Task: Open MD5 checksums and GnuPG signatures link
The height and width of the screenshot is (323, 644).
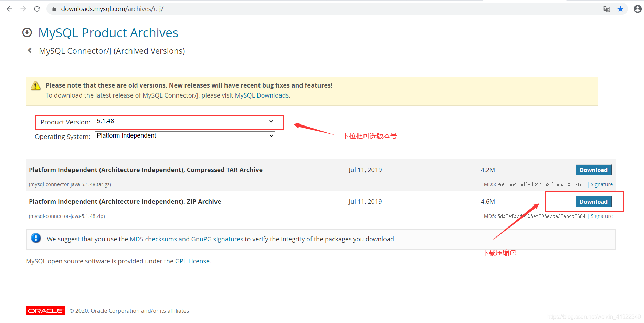Action: (x=187, y=239)
